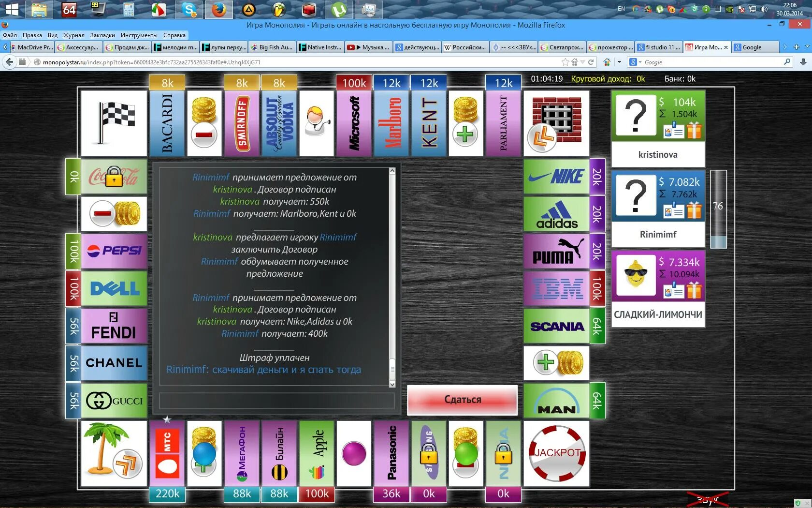The height and width of the screenshot is (508, 812).
Task: Select the Marlboro property card
Action: pyautogui.click(x=391, y=123)
